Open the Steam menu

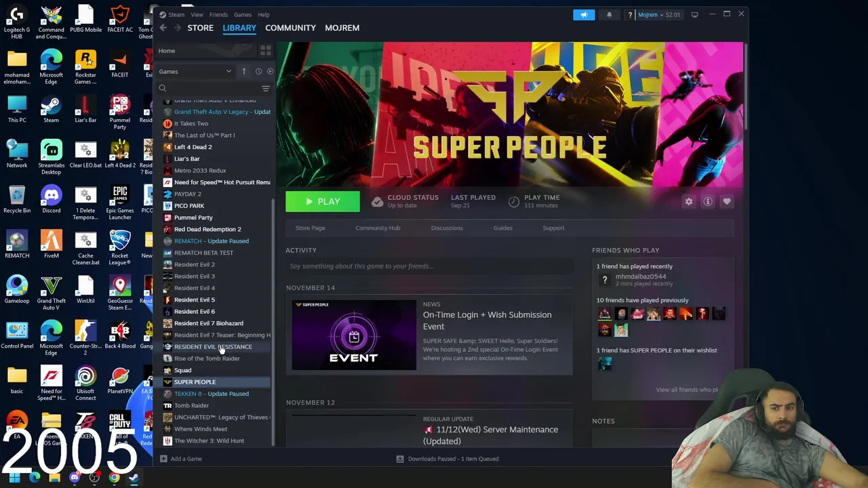pos(176,14)
